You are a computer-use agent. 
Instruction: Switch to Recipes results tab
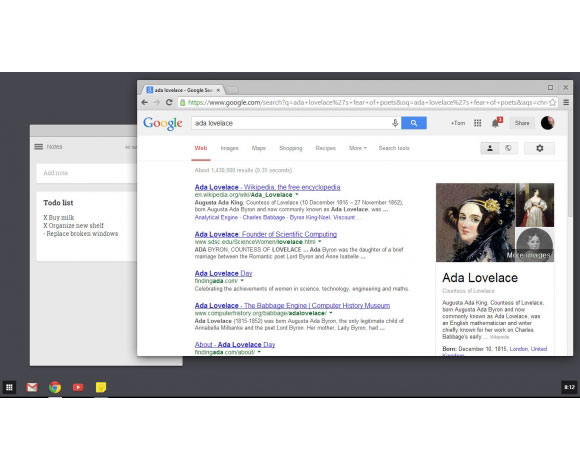point(326,148)
